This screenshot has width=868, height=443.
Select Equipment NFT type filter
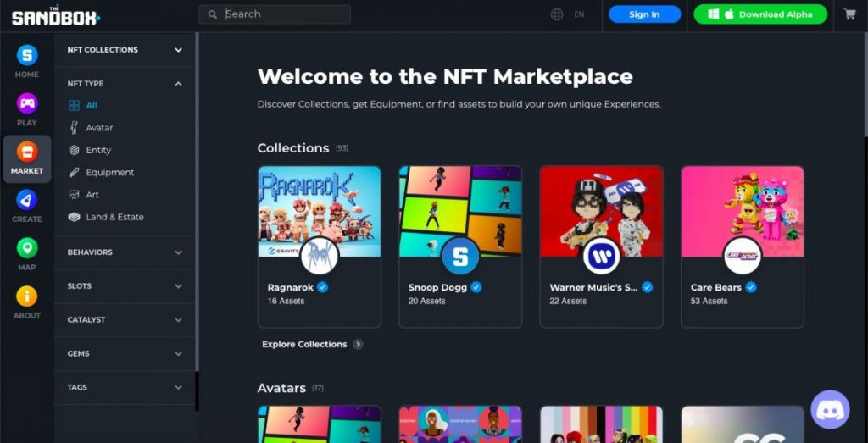coord(109,173)
